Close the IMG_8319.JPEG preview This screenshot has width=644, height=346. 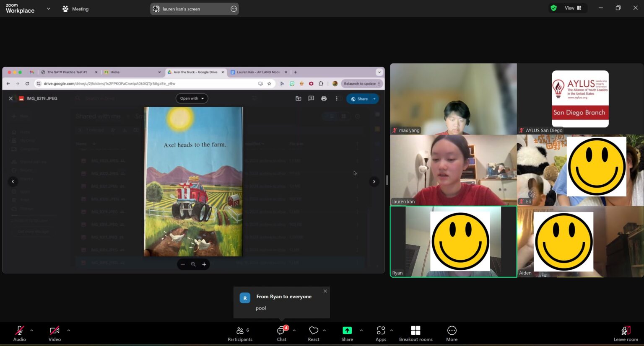click(11, 98)
